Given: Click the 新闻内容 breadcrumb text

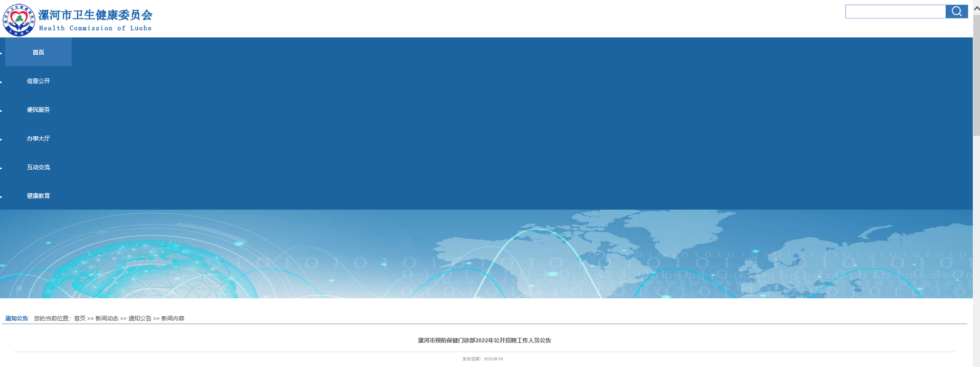Looking at the screenshot, I should pos(173,318).
